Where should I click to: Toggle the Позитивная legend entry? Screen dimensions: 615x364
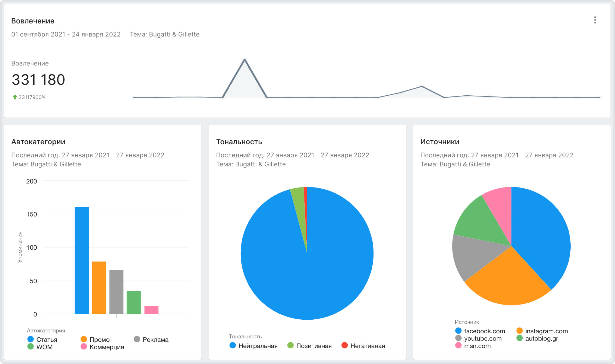pyautogui.click(x=309, y=346)
